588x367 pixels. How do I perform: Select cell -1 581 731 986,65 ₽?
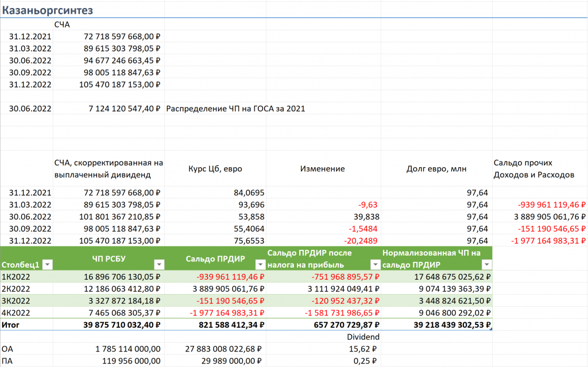[342, 312]
